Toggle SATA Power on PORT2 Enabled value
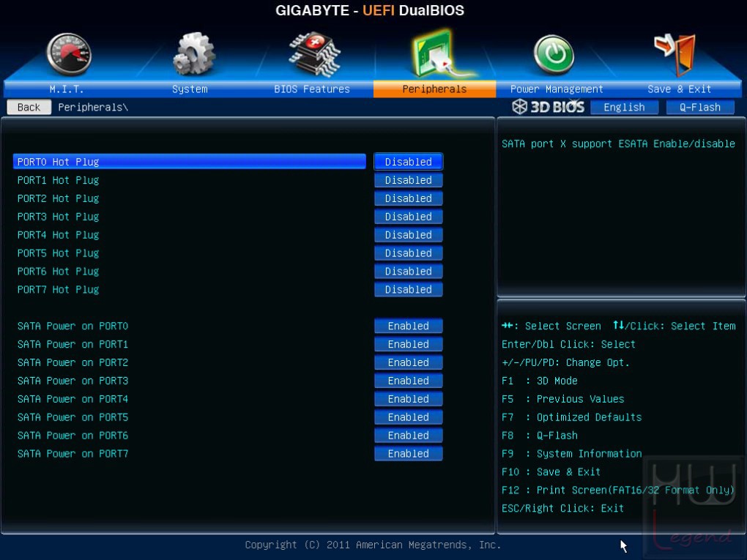Viewport: 747px width, 560px height. (408, 362)
